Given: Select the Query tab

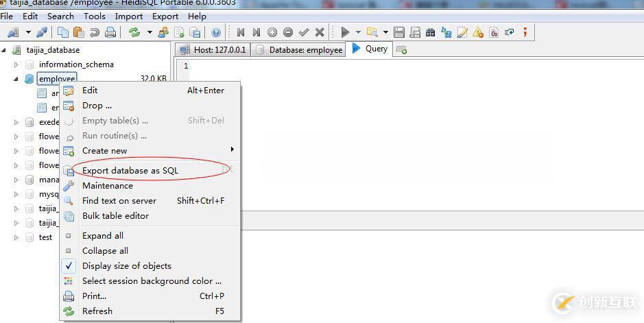Looking at the screenshot, I should (x=370, y=49).
